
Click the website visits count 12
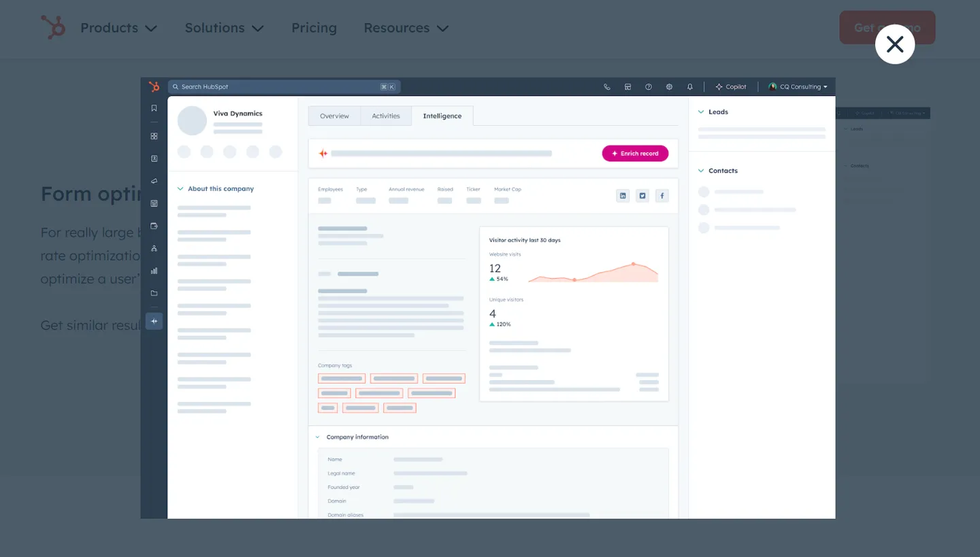tap(495, 268)
